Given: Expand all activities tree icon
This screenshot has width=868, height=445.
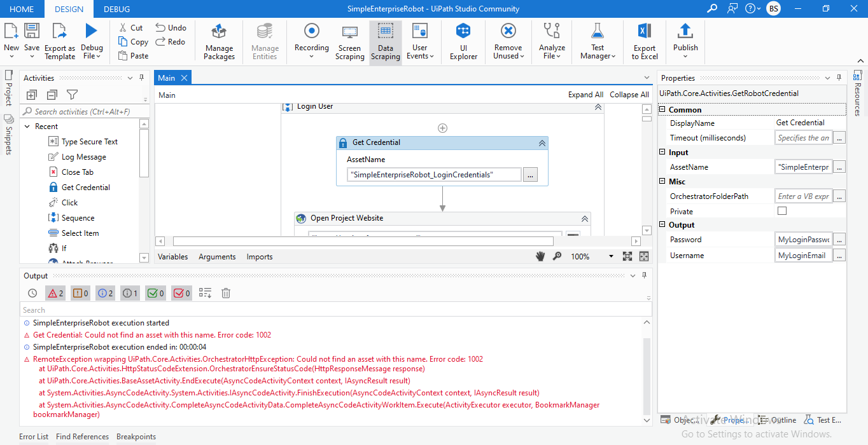Looking at the screenshot, I should coord(32,95).
